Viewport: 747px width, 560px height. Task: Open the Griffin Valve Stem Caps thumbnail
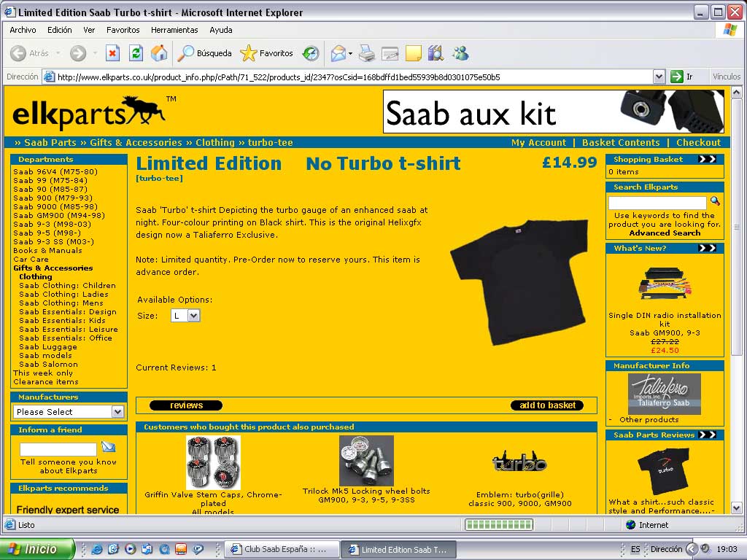[x=213, y=462]
